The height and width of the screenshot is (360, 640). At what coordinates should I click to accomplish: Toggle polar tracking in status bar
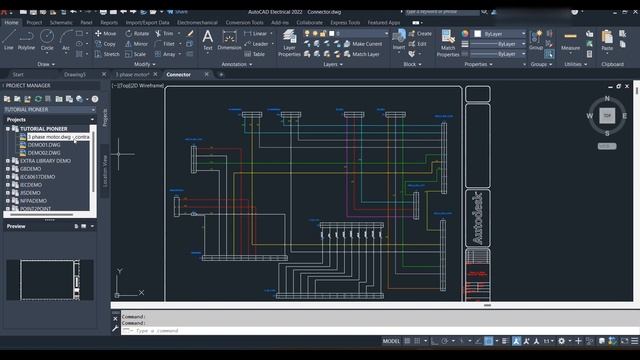point(445,341)
